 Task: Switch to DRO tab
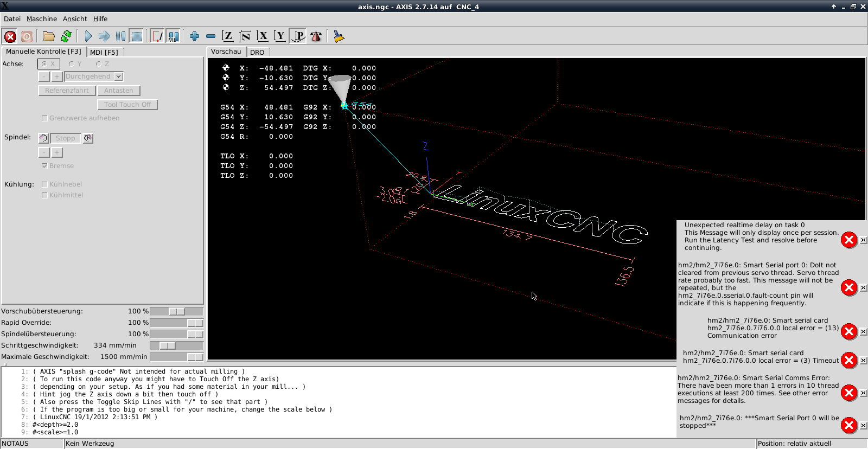pos(257,53)
